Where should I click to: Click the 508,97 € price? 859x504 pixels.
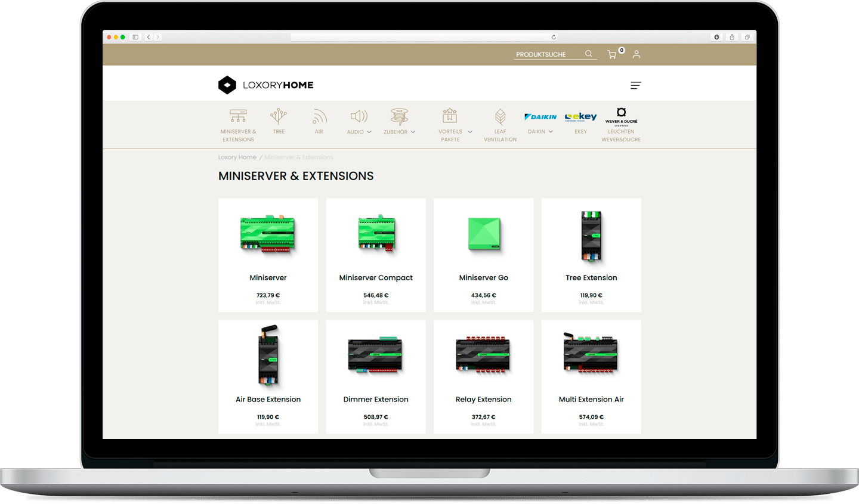pos(376,417)
